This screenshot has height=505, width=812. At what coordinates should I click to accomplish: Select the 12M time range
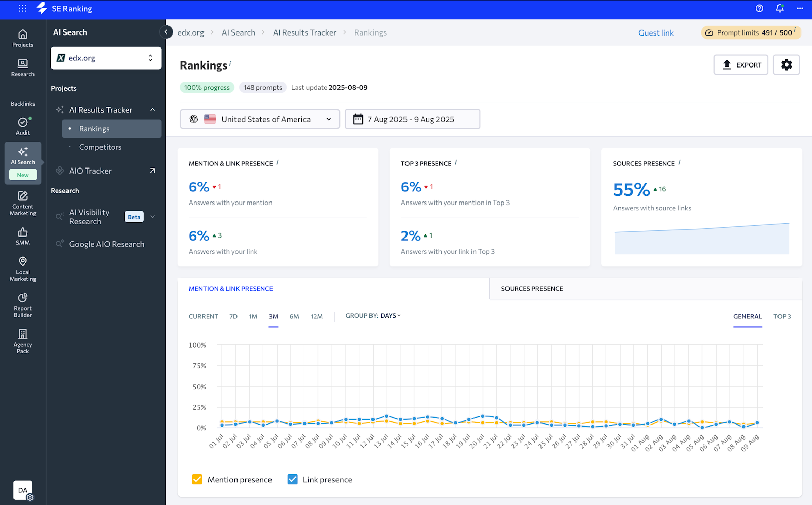coord(317,316)
